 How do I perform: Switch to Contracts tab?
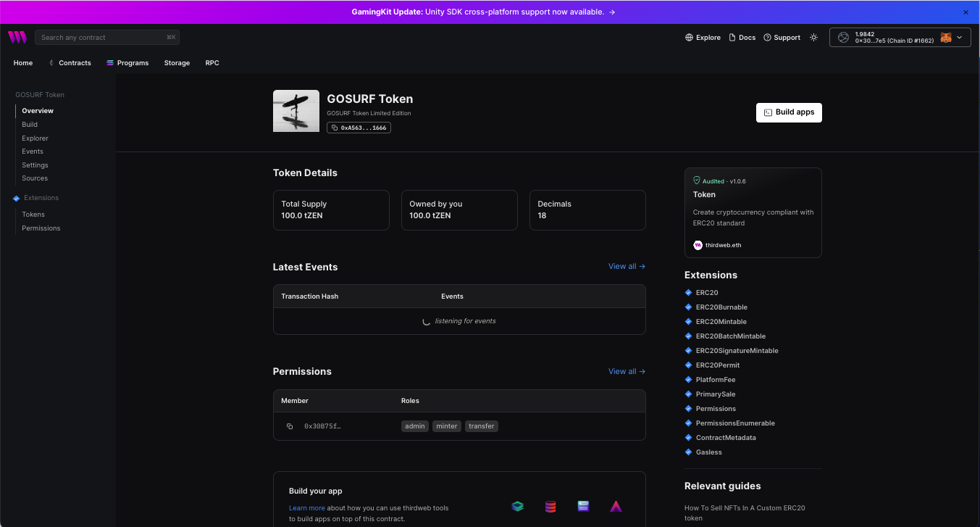pos(70,63)
